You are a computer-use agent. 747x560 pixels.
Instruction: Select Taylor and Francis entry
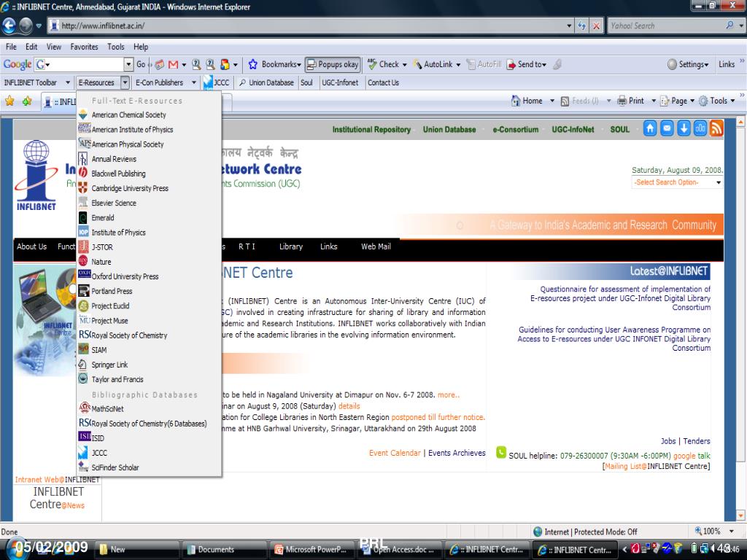149,379
